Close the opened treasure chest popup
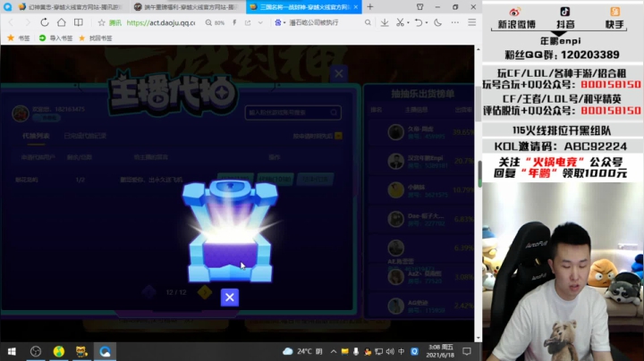The width and height of the screenshot is (644, 361). [x=230, y=298]
